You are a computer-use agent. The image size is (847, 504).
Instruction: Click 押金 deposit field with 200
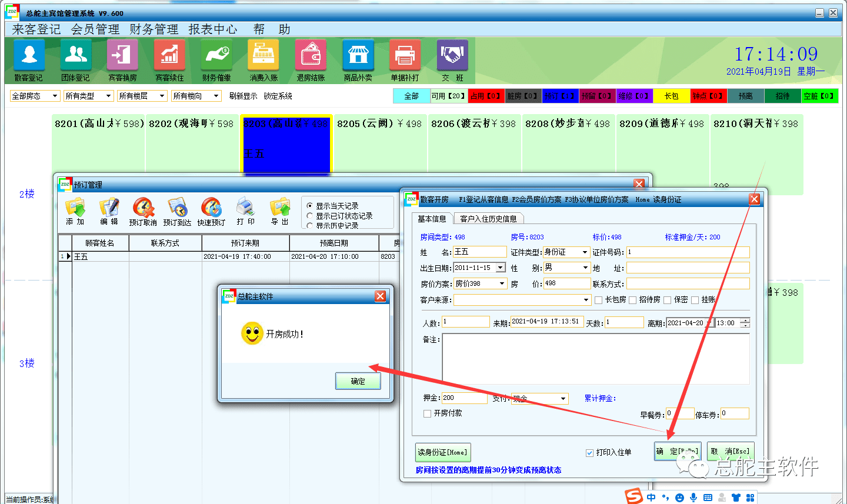click(x=464, y=398)
